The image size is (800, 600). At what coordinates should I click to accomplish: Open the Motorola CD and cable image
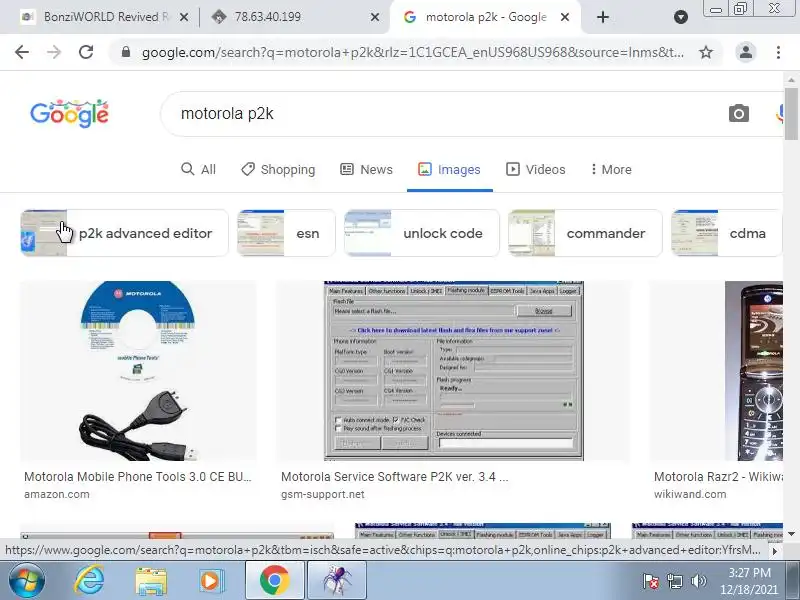(x=138, y=371)
